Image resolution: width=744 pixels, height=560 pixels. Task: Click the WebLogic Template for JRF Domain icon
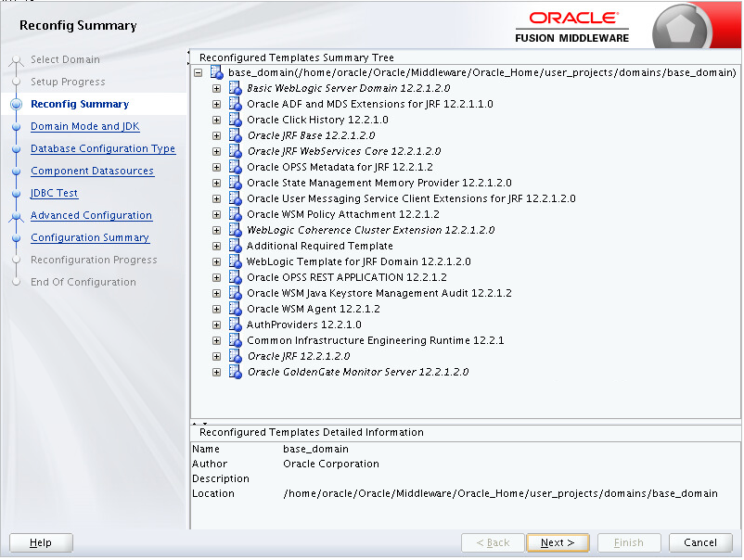pos(236,261)
